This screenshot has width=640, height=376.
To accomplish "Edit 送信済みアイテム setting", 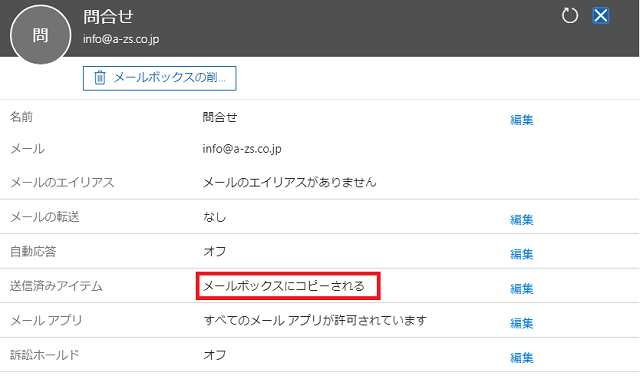I will (x=522, y=289).
